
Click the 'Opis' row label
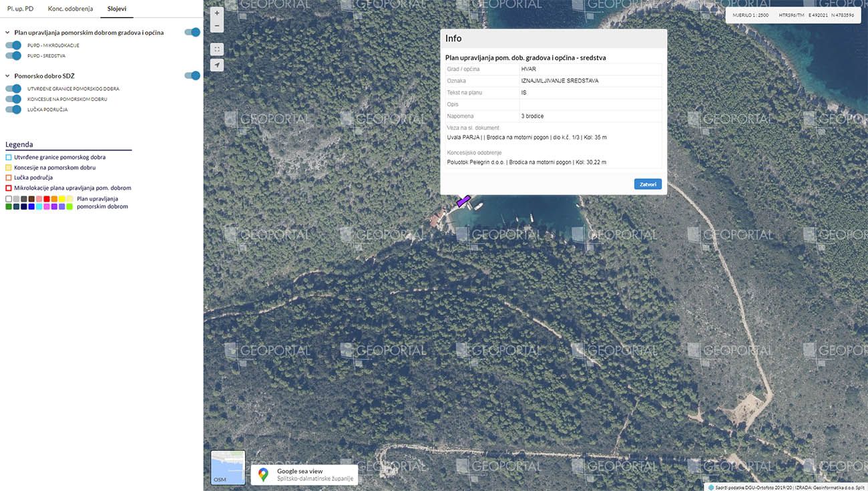coord(453,104)
